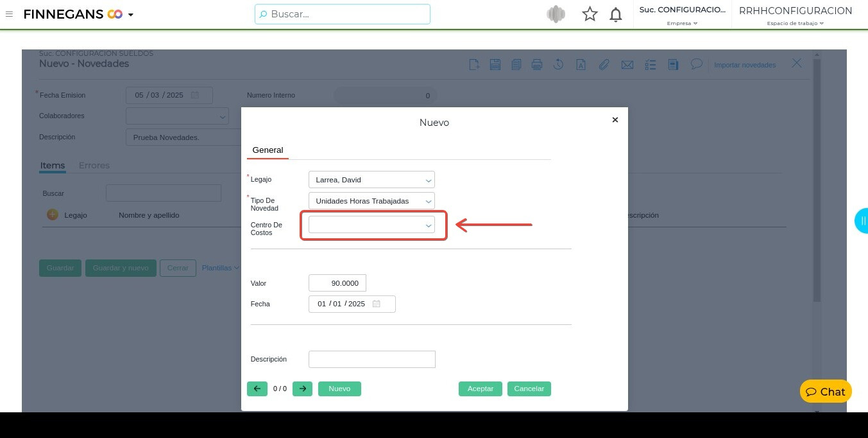Screen dimensions: 868x438
Task: Open the Centro De Costos dropdown
Action: [371, 225]
